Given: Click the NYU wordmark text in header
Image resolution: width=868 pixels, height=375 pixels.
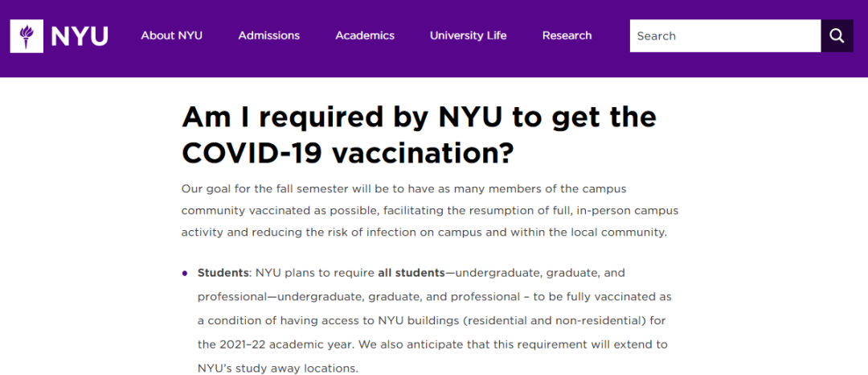Looking at the screenshot, I should tap(79, 36).
